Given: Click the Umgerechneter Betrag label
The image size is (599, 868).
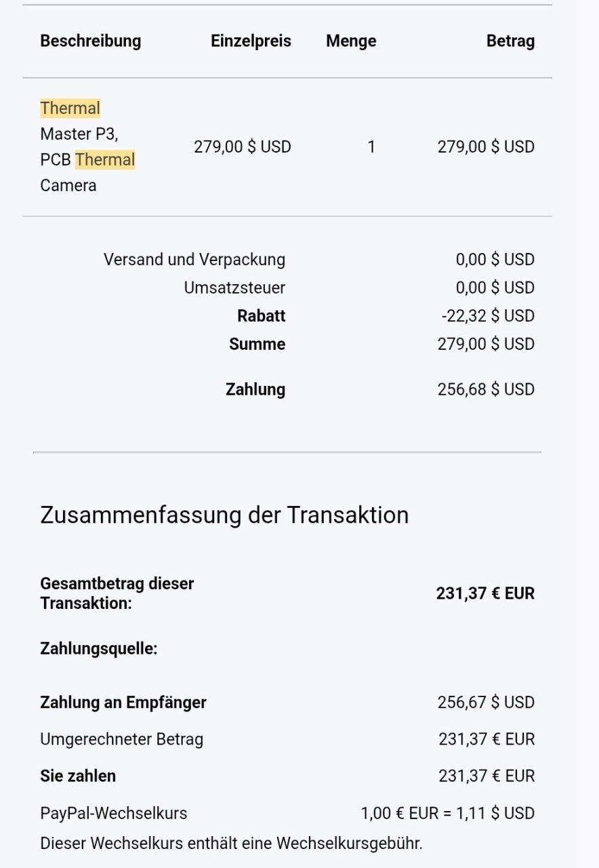Looking at the screenshot, I should tap(121, 739).
